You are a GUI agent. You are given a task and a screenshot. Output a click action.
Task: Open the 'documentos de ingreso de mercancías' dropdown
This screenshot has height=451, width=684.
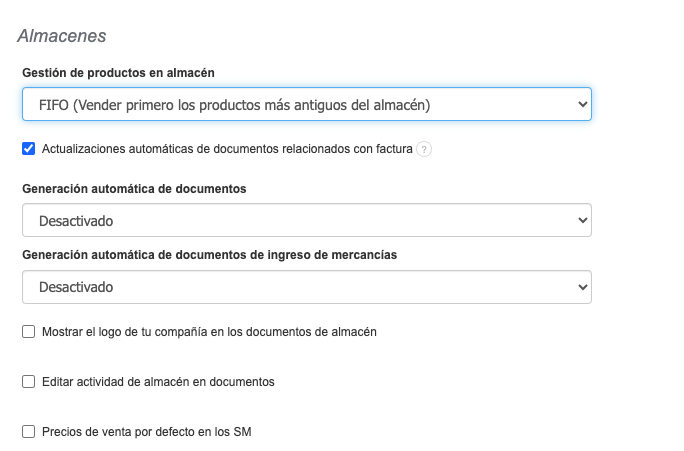pos(306,287)
